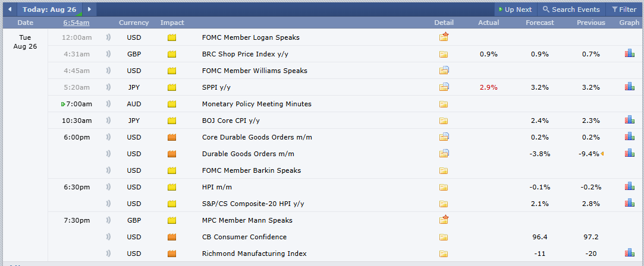The width and height of the screenshot is (644, 266).
Task: Open the Filter options
Action: pos(624,9)
